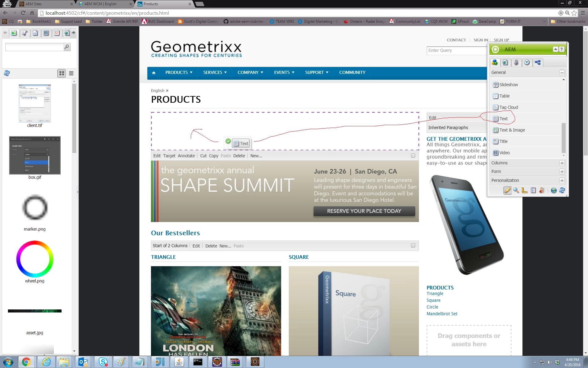588x368 pixels.
Task: Tick the checkbox on Start of 2 Columns bar
Action: click(x=413, y=245)
